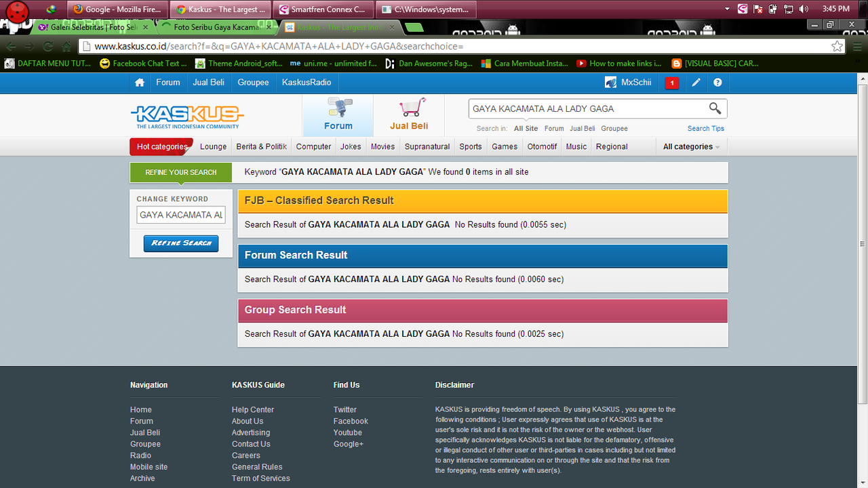This screenshot has width=868, height=488.
Task: Search in All Site option
Action: (x=526, y=128)
